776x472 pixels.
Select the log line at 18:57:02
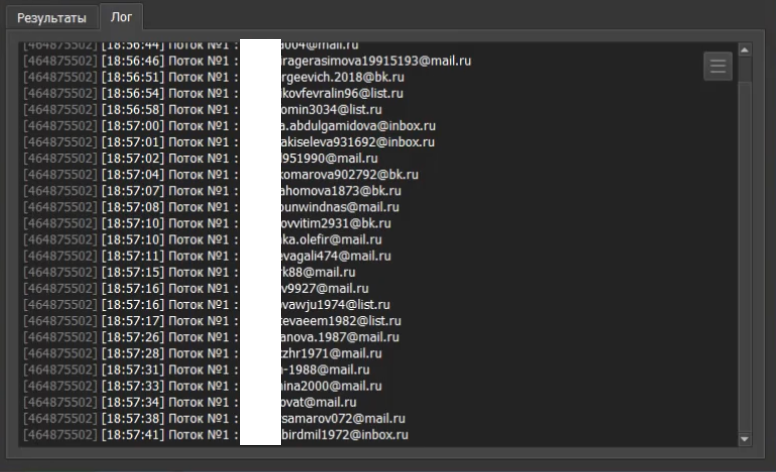tap(200, 158)
